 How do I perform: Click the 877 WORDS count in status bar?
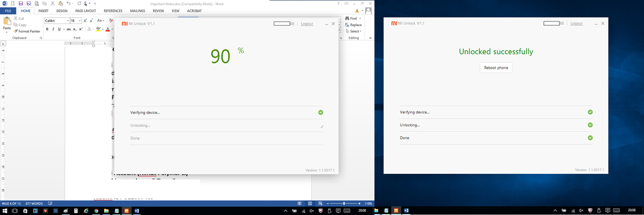click(34, 203)
